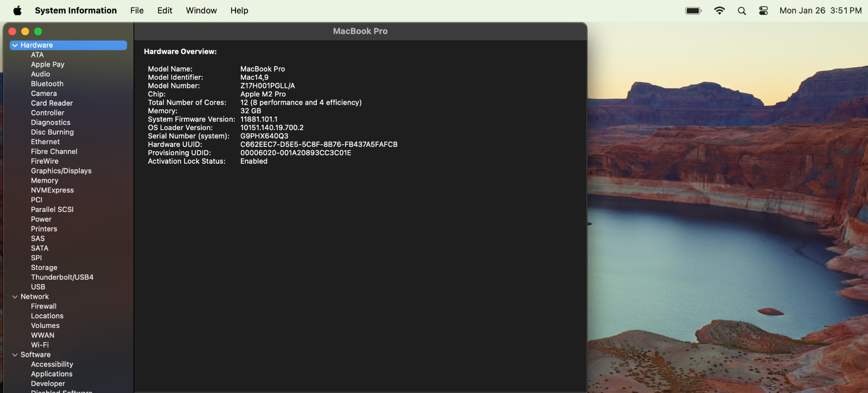
Task: Select USB in the sidebar
Action: point(39,287)
